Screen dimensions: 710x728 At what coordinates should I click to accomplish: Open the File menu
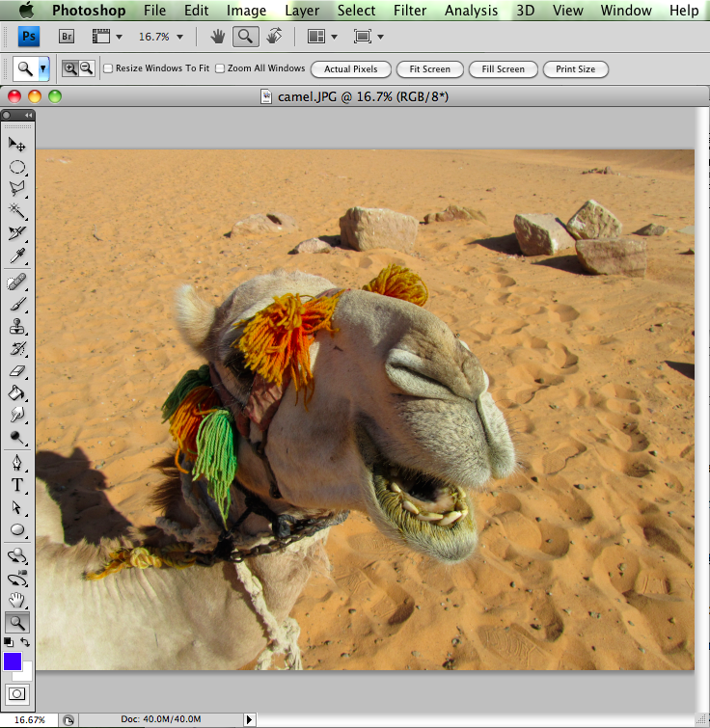point(154,11)
